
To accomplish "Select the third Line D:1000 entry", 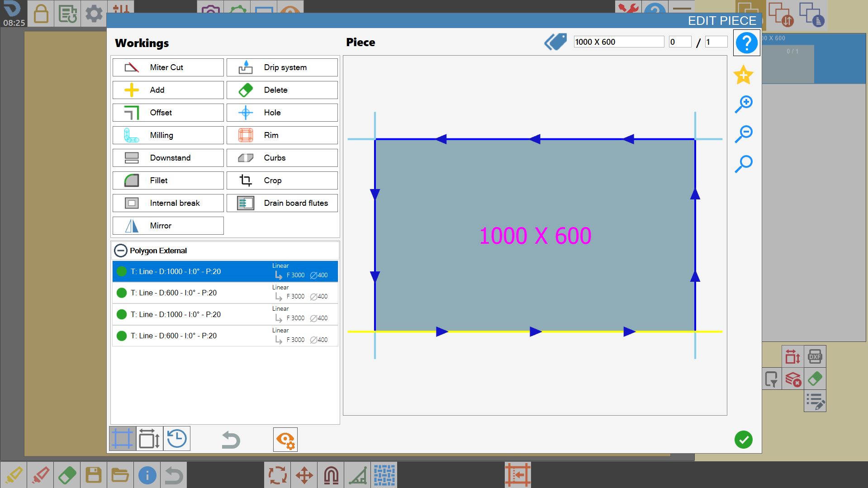I will [x=225, y=314].
